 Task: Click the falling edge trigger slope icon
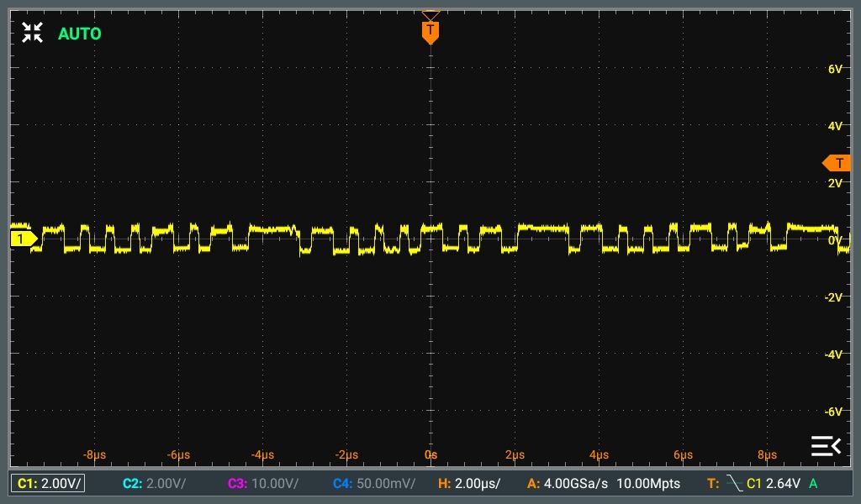click(x=734, y=483)
